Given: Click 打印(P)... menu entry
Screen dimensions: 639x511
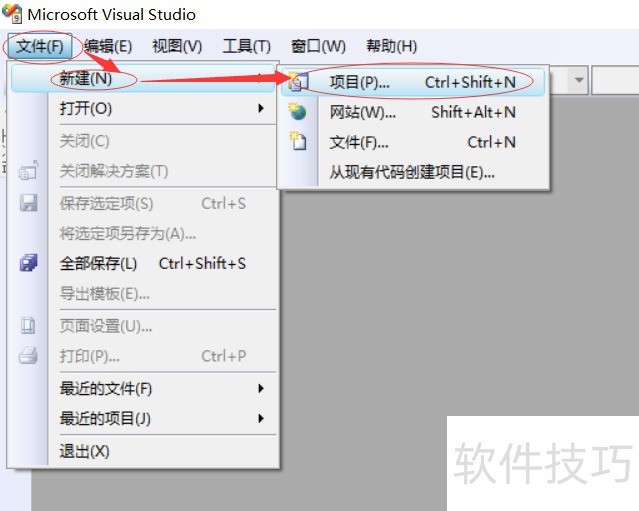Looking at the screenshot, I should pyautogui.click(x=143, y=356).
